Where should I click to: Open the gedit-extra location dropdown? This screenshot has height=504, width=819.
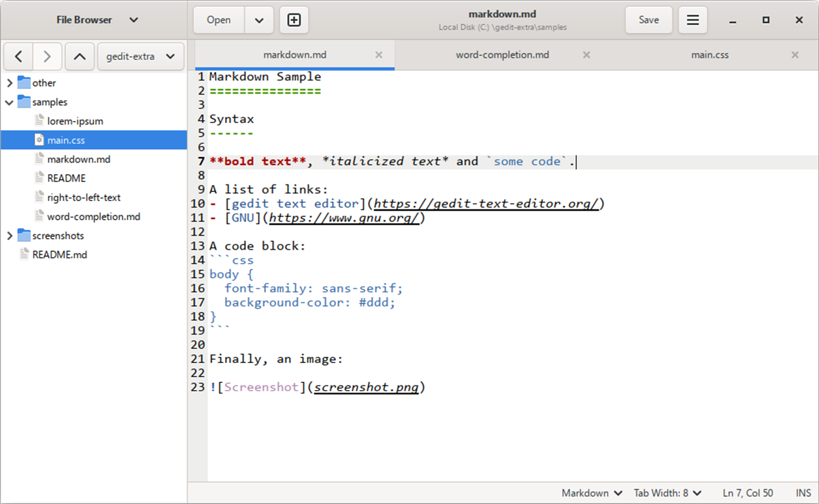click(x=140, y=56)
